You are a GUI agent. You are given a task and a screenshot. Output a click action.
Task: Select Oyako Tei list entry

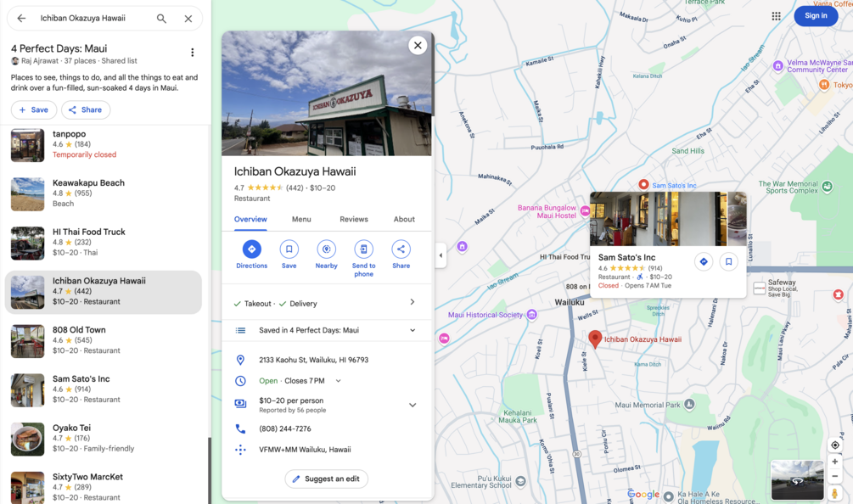[104, 438]
